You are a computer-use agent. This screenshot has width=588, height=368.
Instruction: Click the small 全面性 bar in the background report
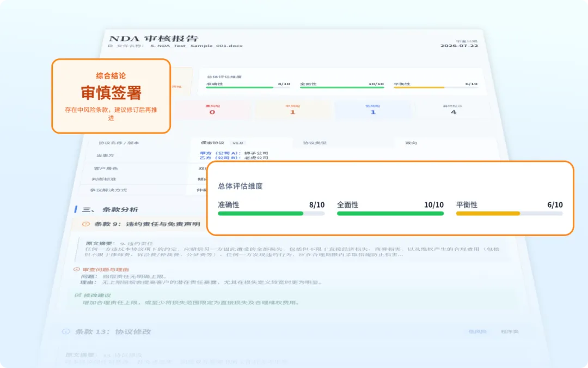point(341,87)
